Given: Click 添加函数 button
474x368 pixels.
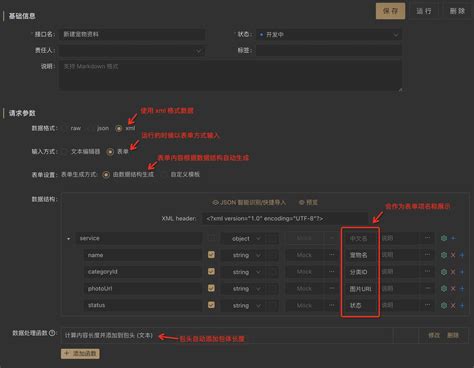Looking at the screenshot, I should tap(80, 354).
